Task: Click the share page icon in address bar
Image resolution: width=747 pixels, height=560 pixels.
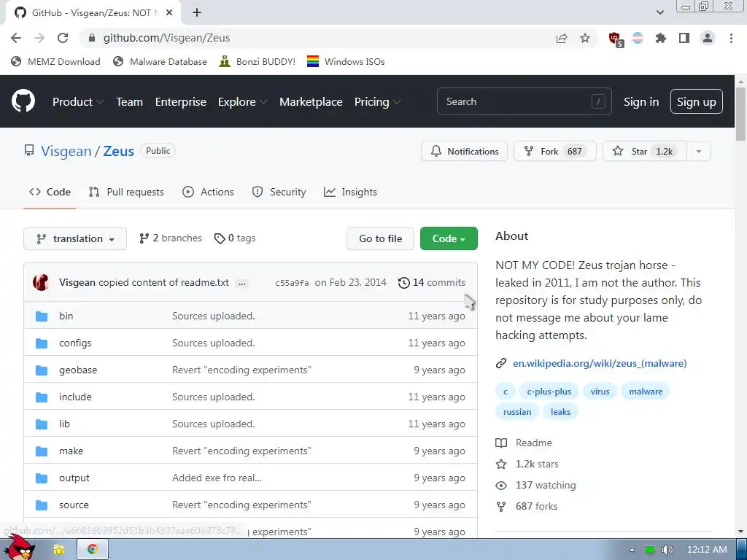Action: (562, 38)
